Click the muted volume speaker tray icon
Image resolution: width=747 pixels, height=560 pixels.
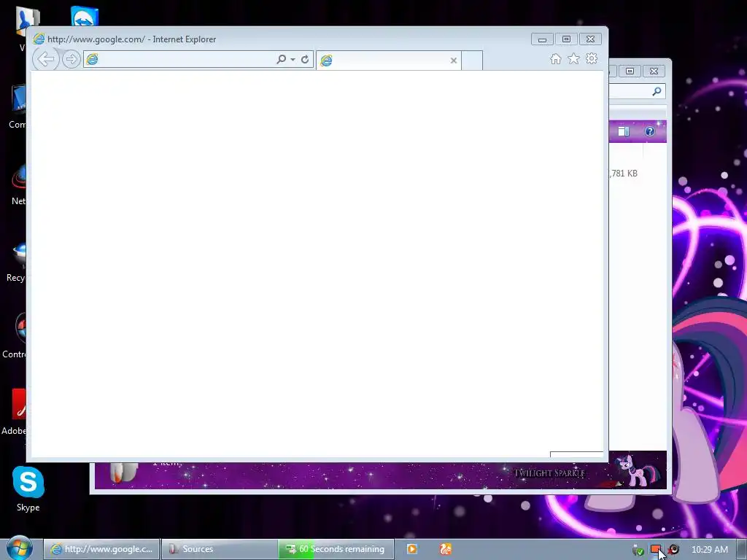pyautogui.click(x=673, y=550)
